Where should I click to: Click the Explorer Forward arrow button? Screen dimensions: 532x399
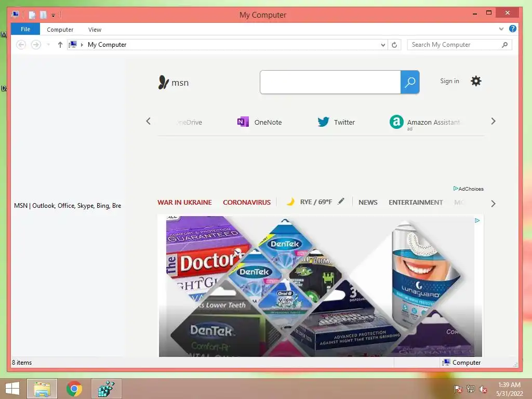pyautogui.click(x=36, y=45)
